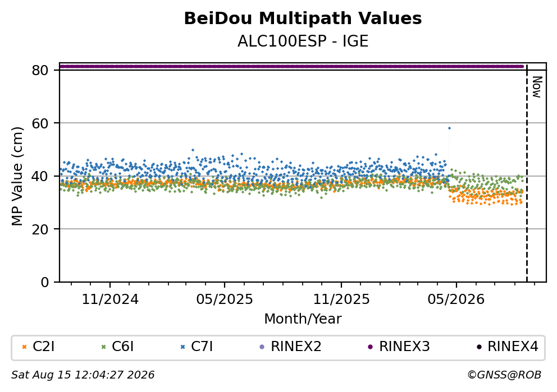
Task: Click the blue C7I legend marker
Action: (x=183, y=347)
